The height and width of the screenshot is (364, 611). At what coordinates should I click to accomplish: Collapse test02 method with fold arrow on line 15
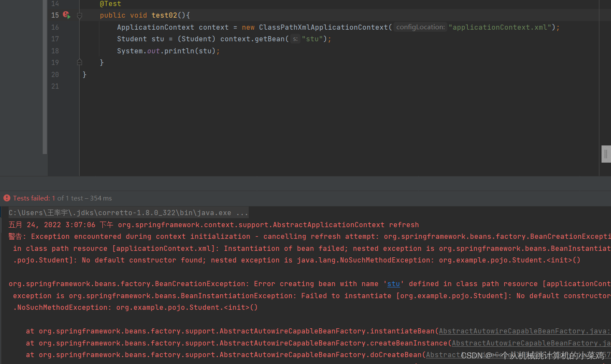tap(79, 15)
